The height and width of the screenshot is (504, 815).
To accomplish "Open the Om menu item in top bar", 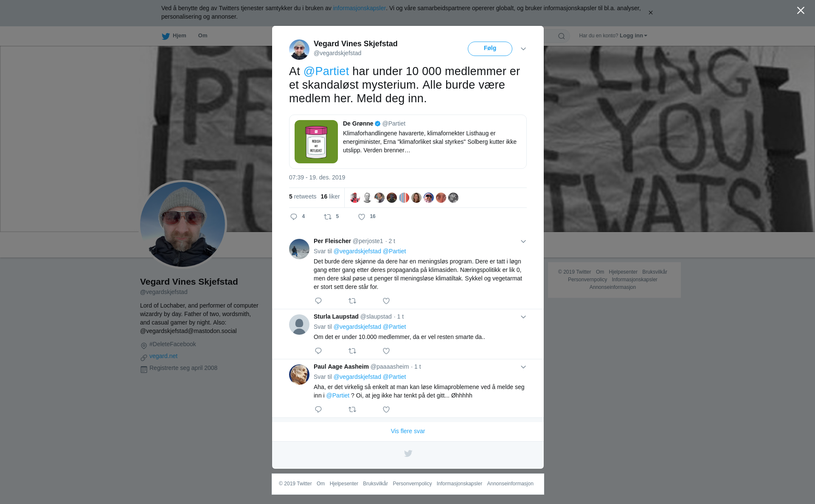I will tap(202, 36).
